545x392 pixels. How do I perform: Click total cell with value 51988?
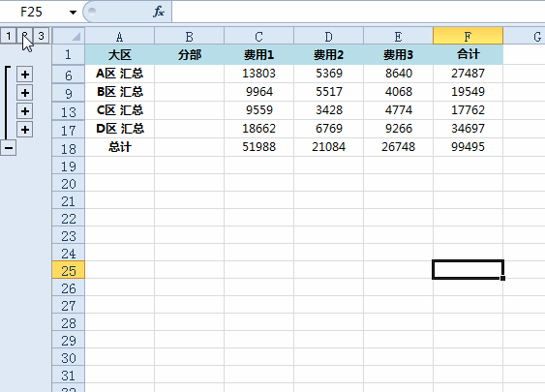(x=258, y=147)
